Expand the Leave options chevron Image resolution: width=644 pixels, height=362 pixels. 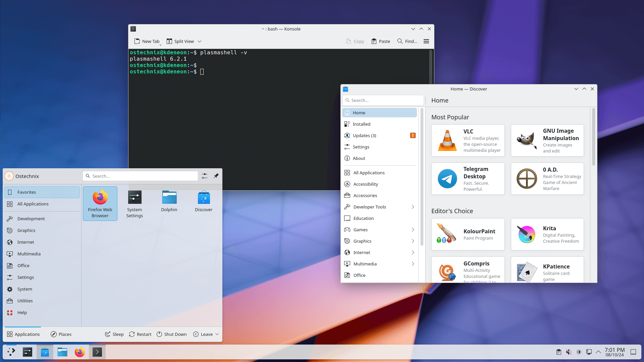217,334
